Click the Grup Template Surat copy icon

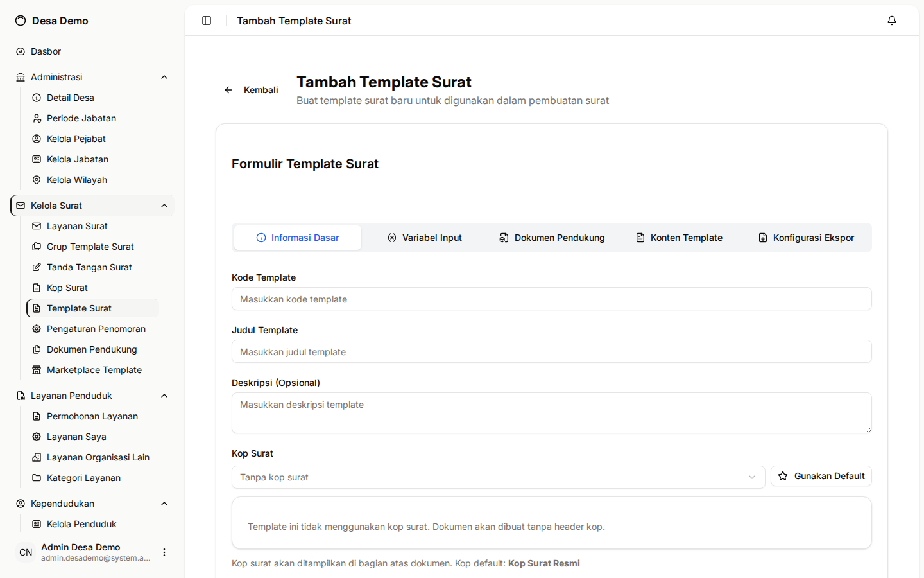tap(37, 247)
